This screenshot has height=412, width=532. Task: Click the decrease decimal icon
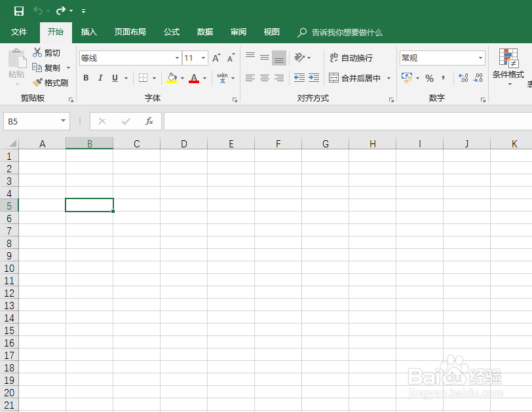[478, 78]
